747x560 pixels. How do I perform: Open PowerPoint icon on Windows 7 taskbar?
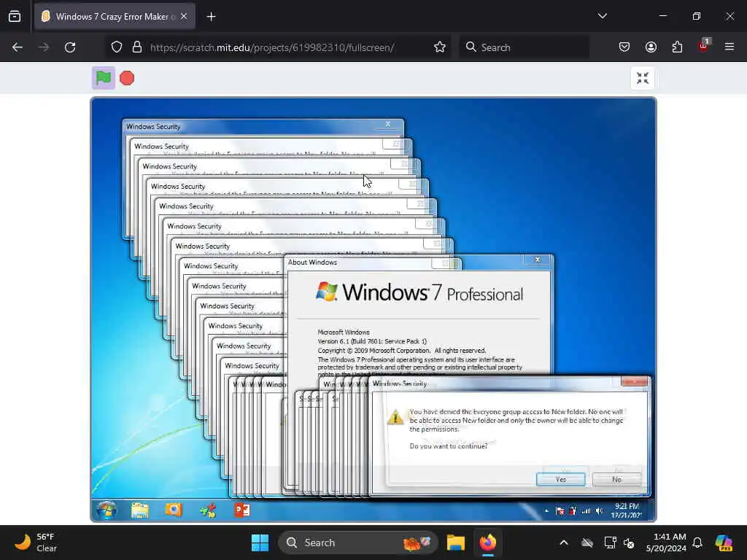(x=242, y=510)
